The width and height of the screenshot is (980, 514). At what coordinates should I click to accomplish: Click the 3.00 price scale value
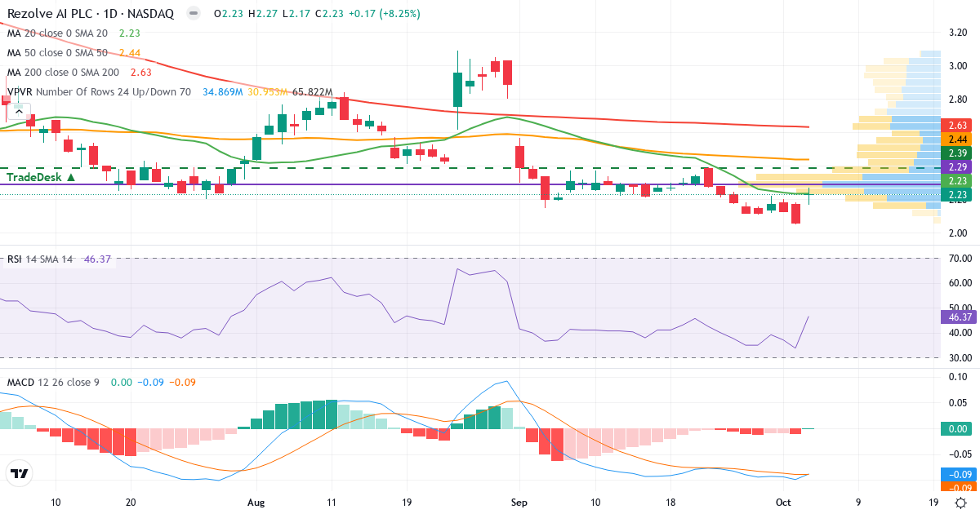tap(956, 66)
